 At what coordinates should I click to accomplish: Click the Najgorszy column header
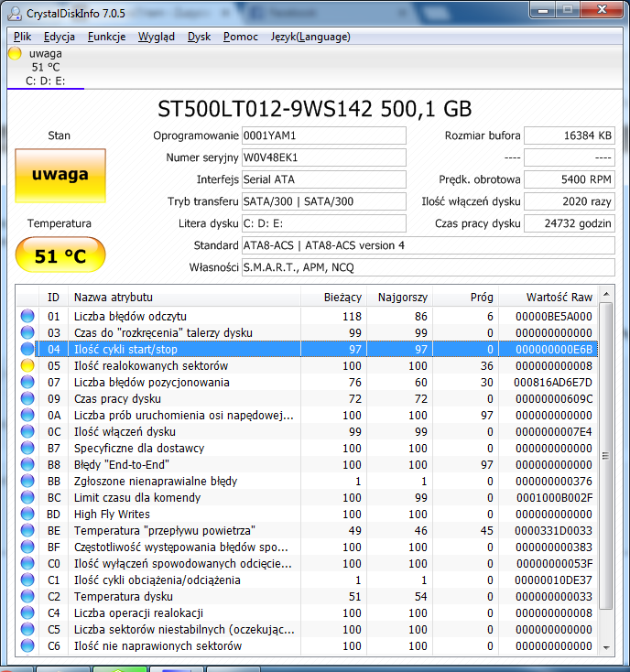(x=400, y=297)
